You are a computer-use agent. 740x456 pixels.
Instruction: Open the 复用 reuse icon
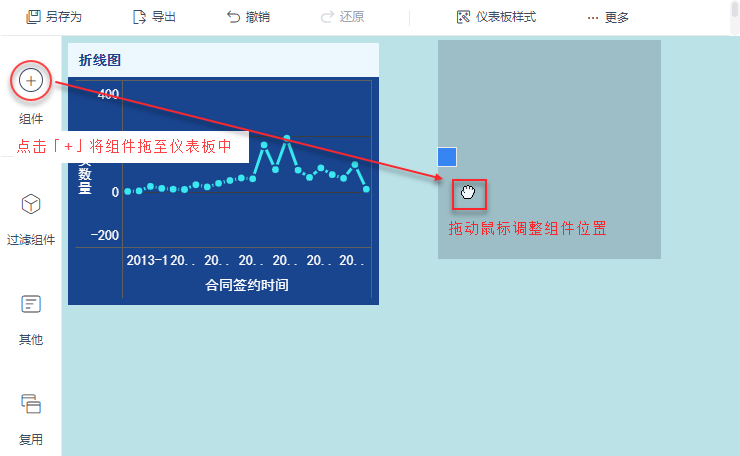point(31,404)
